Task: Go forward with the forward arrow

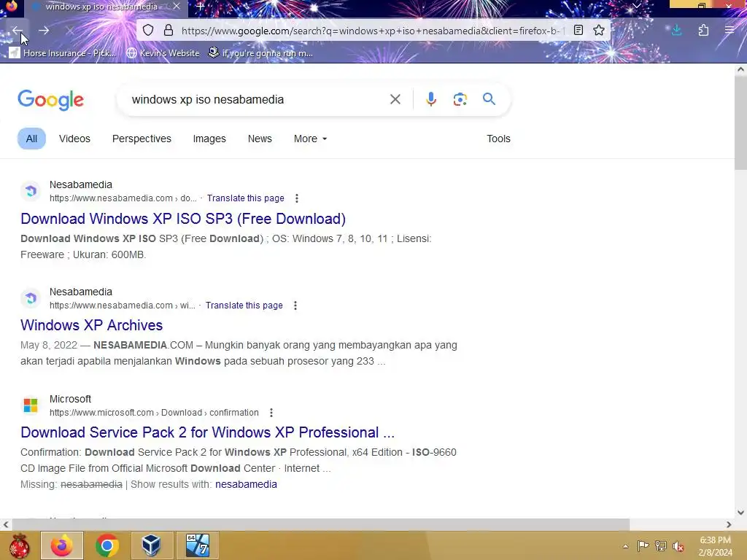Action: pyautogui.click(x=44, y=31)
